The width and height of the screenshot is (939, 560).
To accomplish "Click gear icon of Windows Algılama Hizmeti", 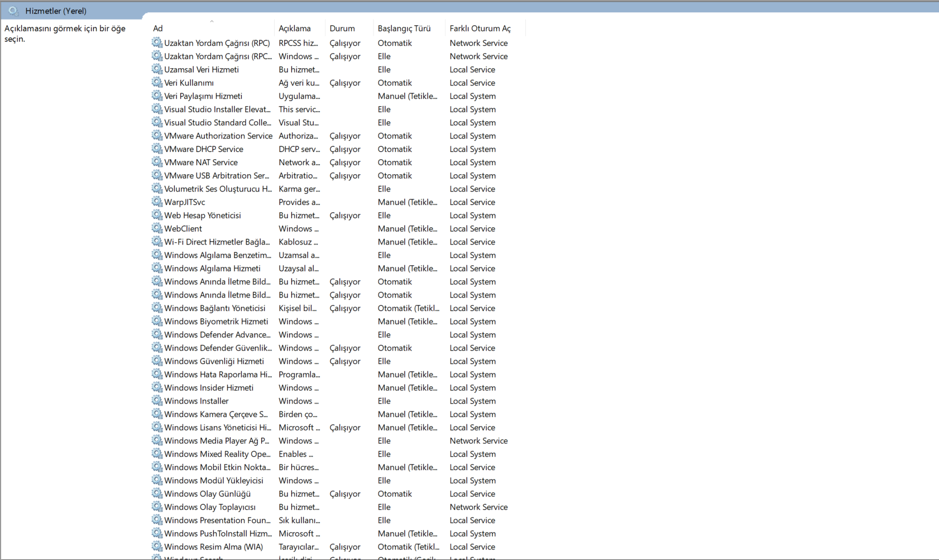I will [157, 269].
